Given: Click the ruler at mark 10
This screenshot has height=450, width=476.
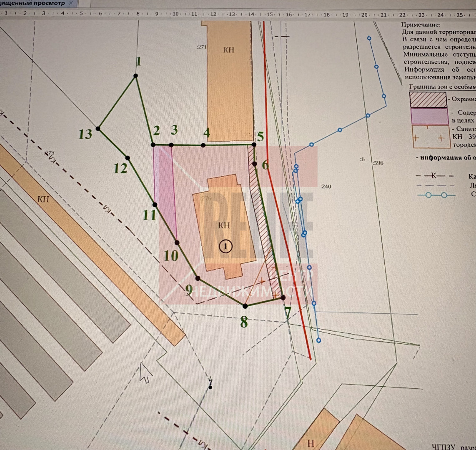Looking at the screenshot, I should 175,14.
